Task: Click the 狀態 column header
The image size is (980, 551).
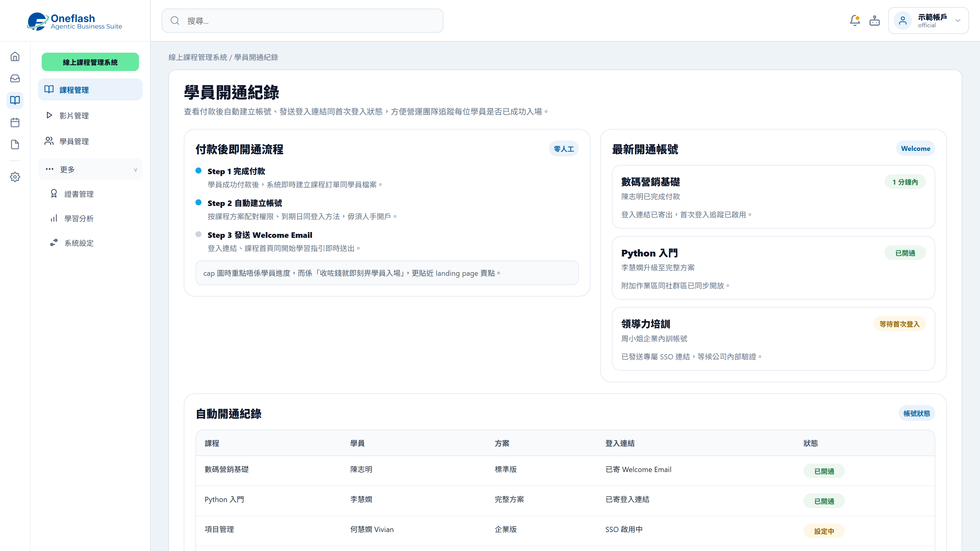Action: click(810, 443)
